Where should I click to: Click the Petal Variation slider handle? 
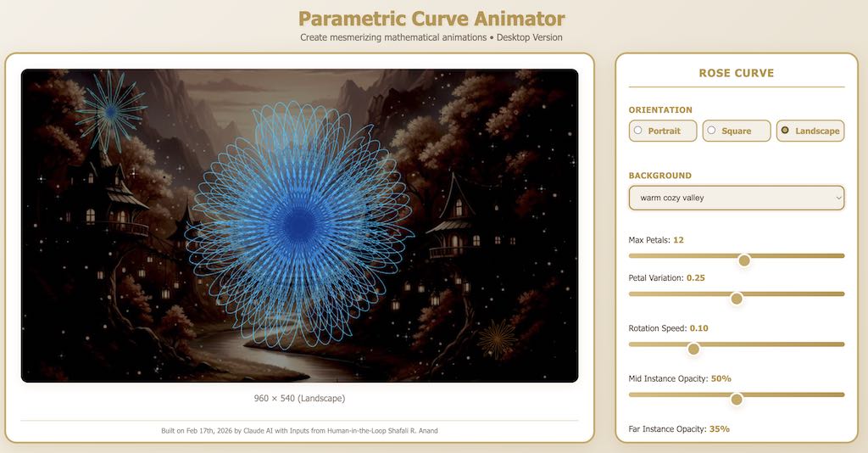[737, 299]
